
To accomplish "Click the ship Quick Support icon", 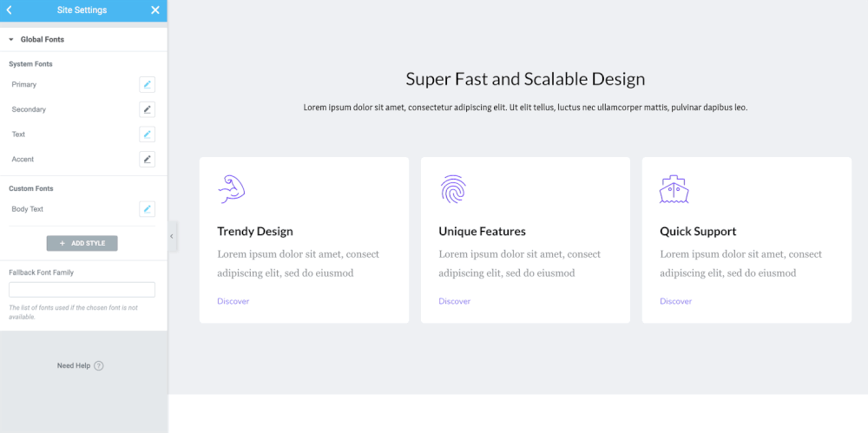I will click(674, 189).
